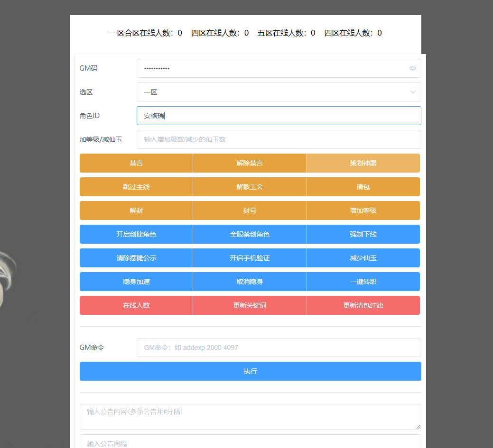493x448 pixels.
Task: Click the 跳过主线 button
Action: tap(136, 187)
